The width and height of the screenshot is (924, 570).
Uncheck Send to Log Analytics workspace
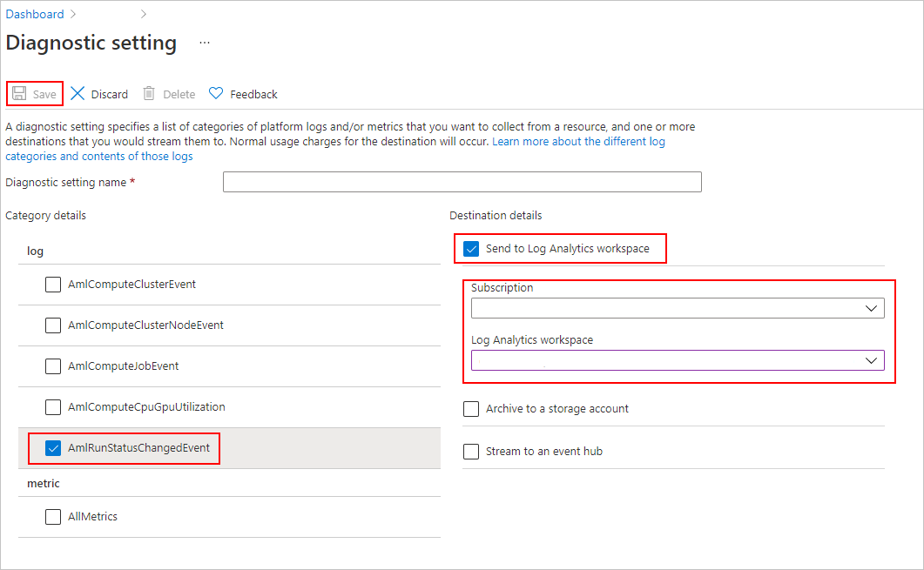click(471, 249)
